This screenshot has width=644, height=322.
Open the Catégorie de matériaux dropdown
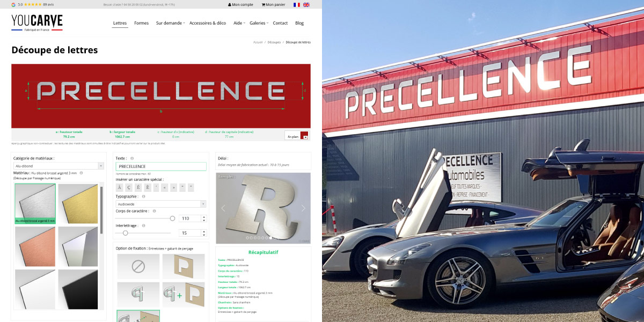58,166
